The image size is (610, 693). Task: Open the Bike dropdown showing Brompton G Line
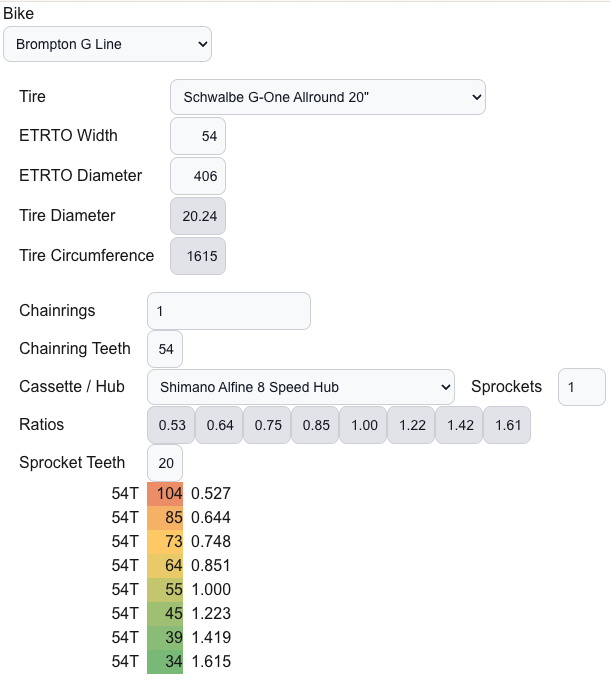pyautogui.click(x=107, y=44)
